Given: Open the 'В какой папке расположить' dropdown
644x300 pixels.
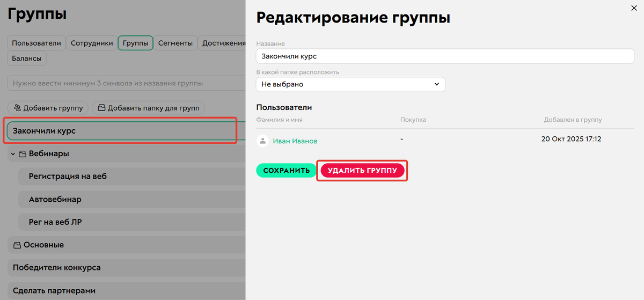Looking at the screenshot, I should (x=351, y=84).
